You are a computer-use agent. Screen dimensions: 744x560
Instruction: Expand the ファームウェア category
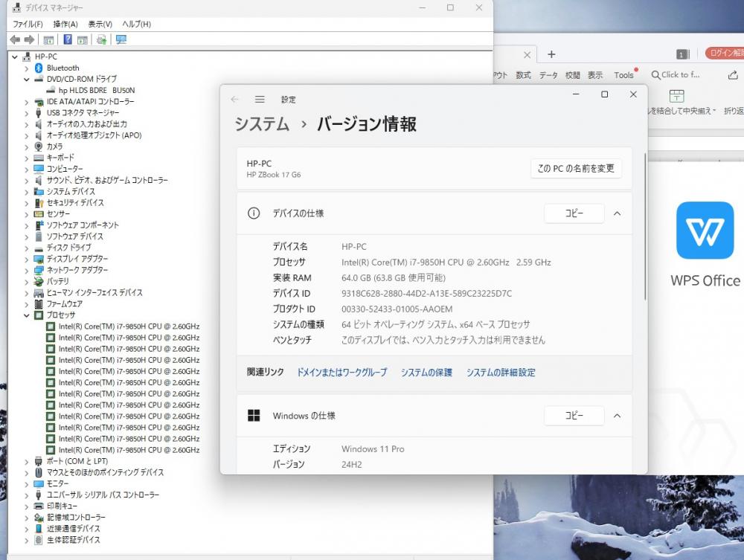click(27, 304)
